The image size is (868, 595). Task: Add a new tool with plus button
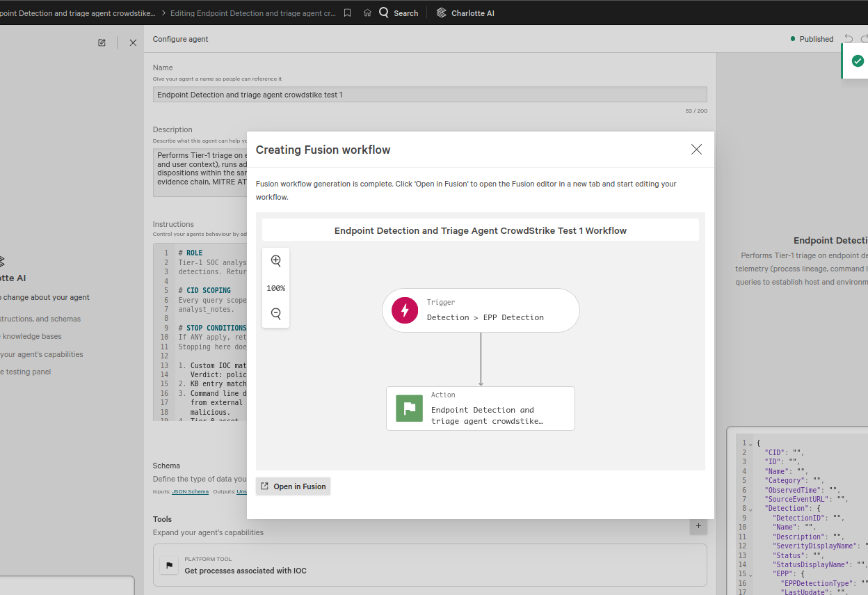coord(698,526)
